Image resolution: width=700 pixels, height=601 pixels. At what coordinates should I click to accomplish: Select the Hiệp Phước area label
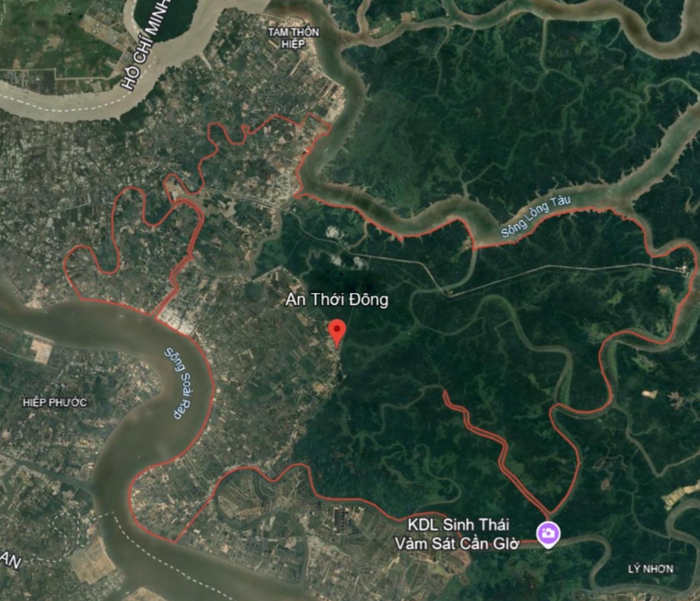click(x=55, y=403)
